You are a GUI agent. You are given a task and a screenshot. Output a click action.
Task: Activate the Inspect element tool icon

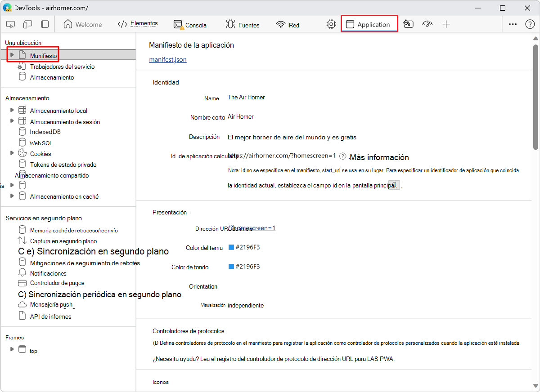[x=11, y=24]
